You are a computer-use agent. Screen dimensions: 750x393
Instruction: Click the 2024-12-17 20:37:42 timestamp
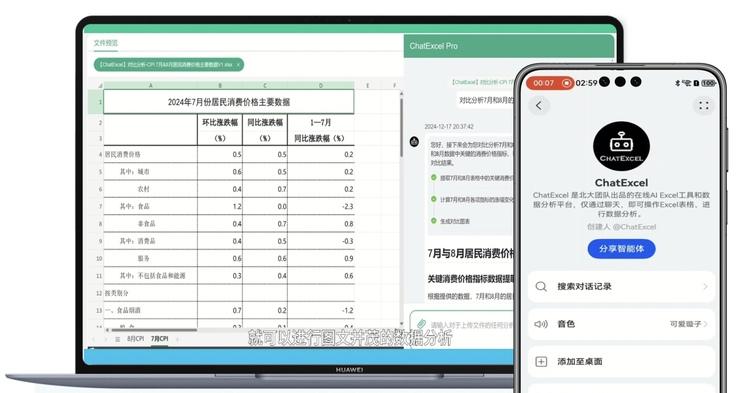click(449, 127)
